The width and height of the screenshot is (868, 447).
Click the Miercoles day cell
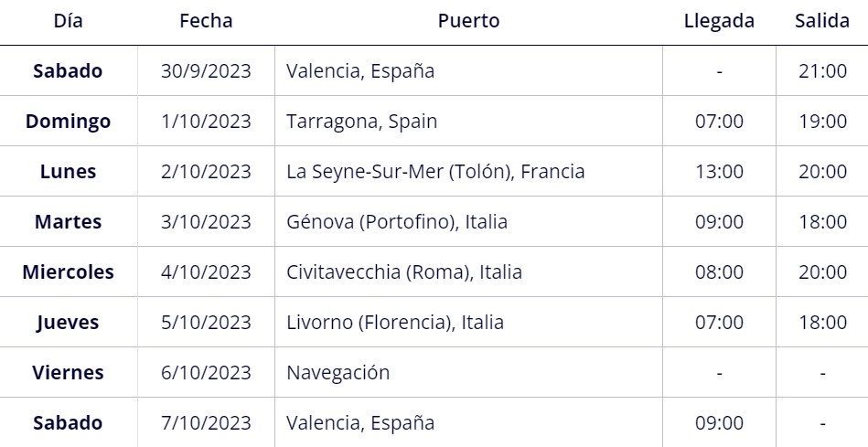tap(68, 272)
